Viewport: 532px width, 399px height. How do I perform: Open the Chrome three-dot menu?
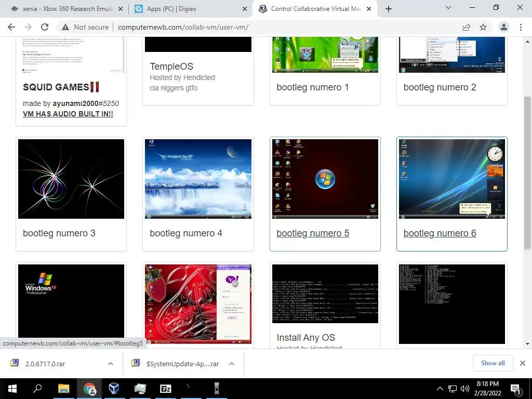[x=521, y=27]
